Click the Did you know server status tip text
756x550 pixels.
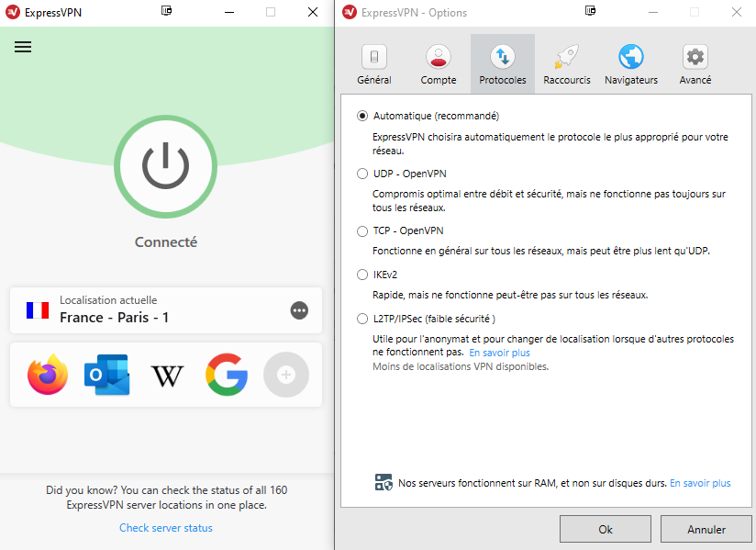pos(166,498)
